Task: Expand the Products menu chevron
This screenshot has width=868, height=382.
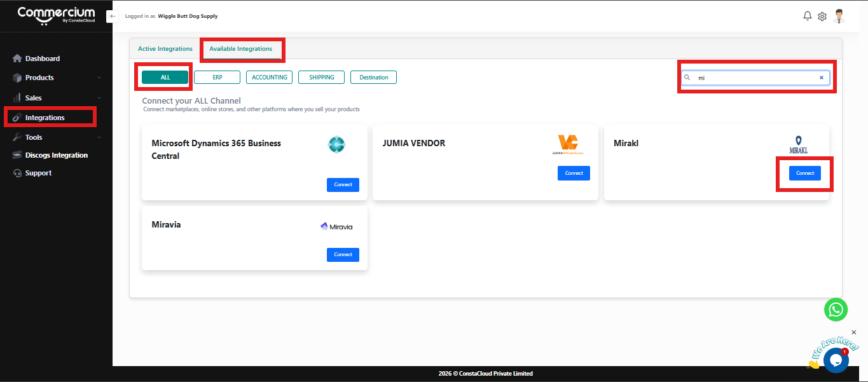Action: (99, 78)
